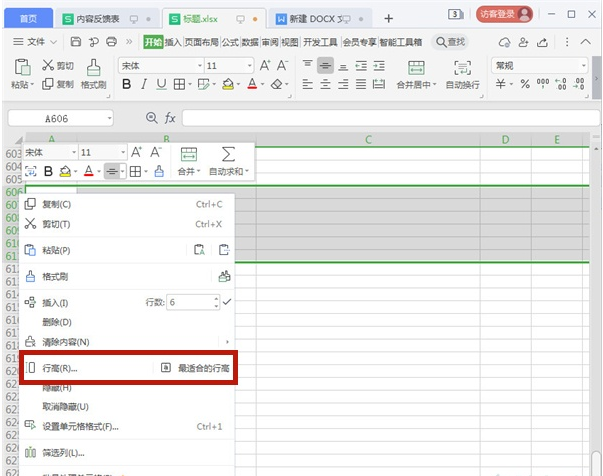Switch to 插入 ribbon tab

coord(173,42)
